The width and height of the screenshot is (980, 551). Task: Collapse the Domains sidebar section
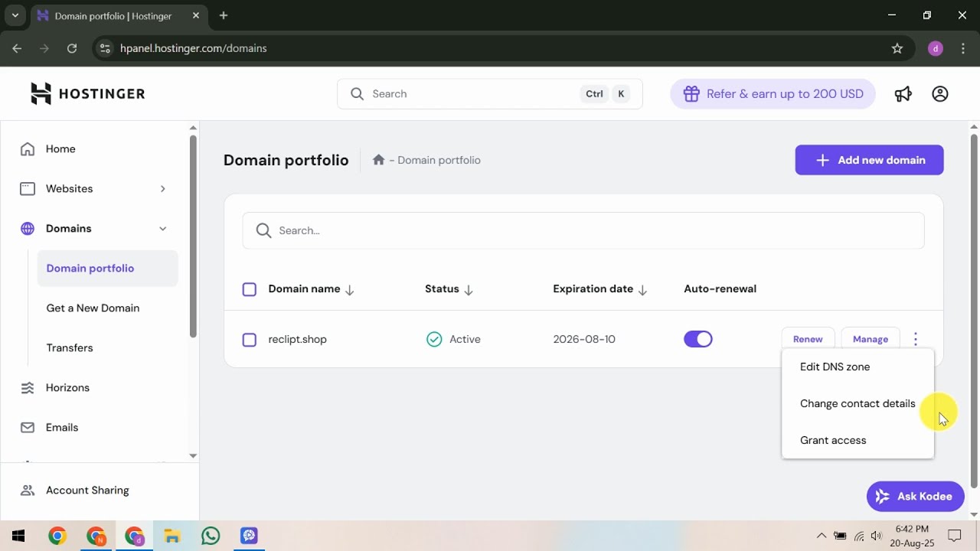(x=162, y=228)
